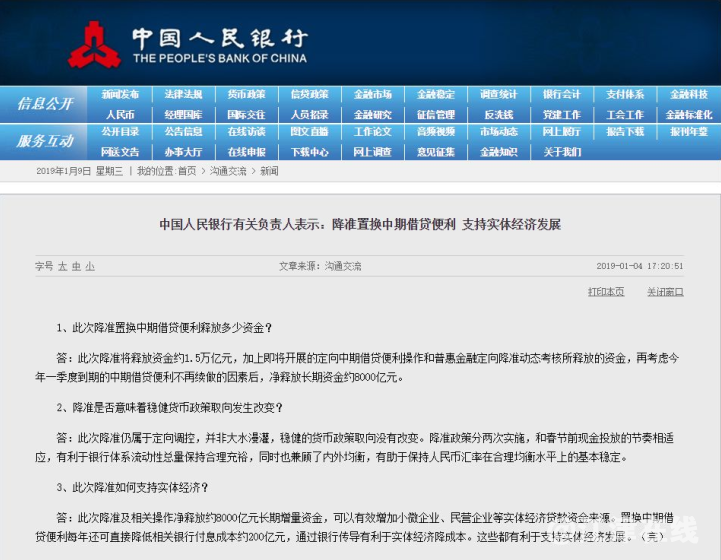Go to 在线访谈 page
Image resolution: width=721 pixels, height=560 pixels.
246,131
